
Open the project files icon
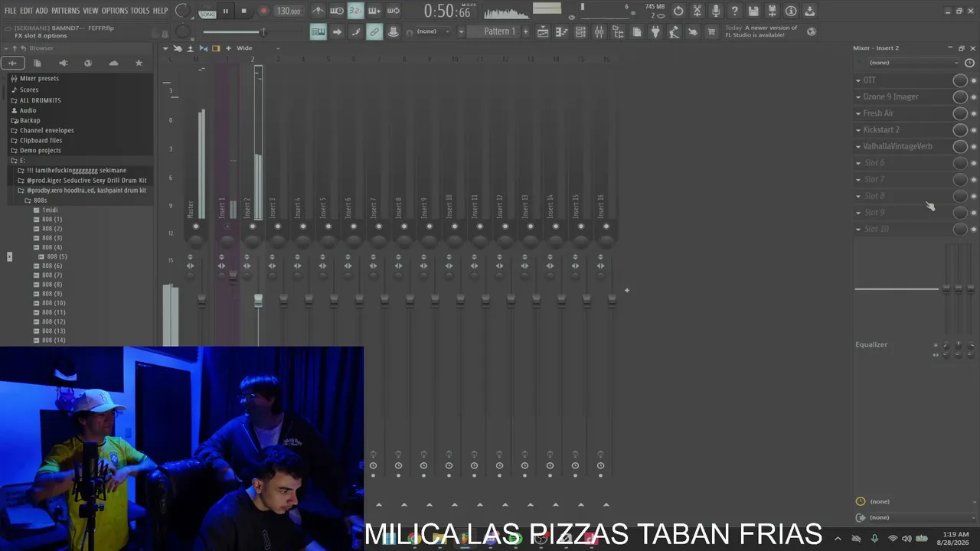[x=636, y=31]
